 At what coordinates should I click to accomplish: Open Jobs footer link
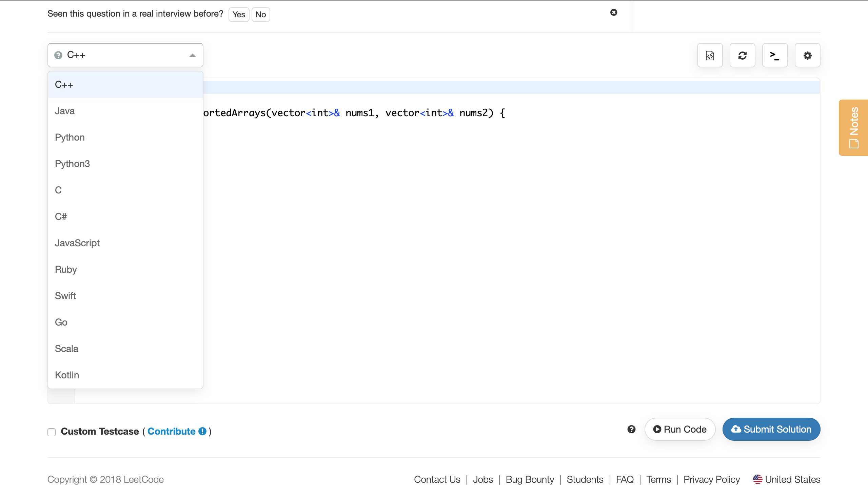pos(482,479)
